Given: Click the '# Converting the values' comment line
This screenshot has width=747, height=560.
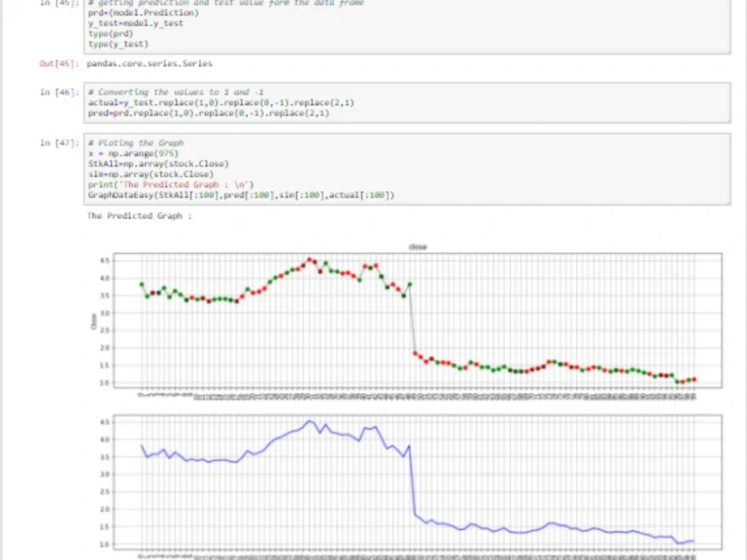Looking at the screenshot, I should (176, 93).
